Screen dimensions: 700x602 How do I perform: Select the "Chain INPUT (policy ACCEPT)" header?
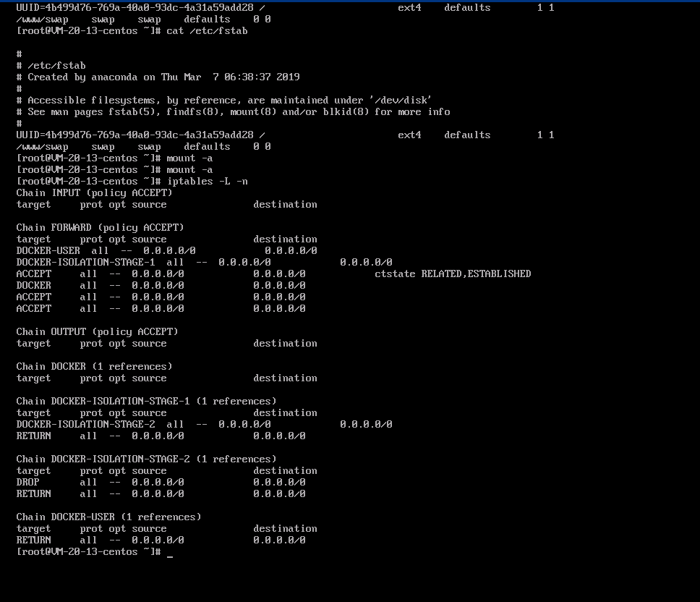[94, 193]
